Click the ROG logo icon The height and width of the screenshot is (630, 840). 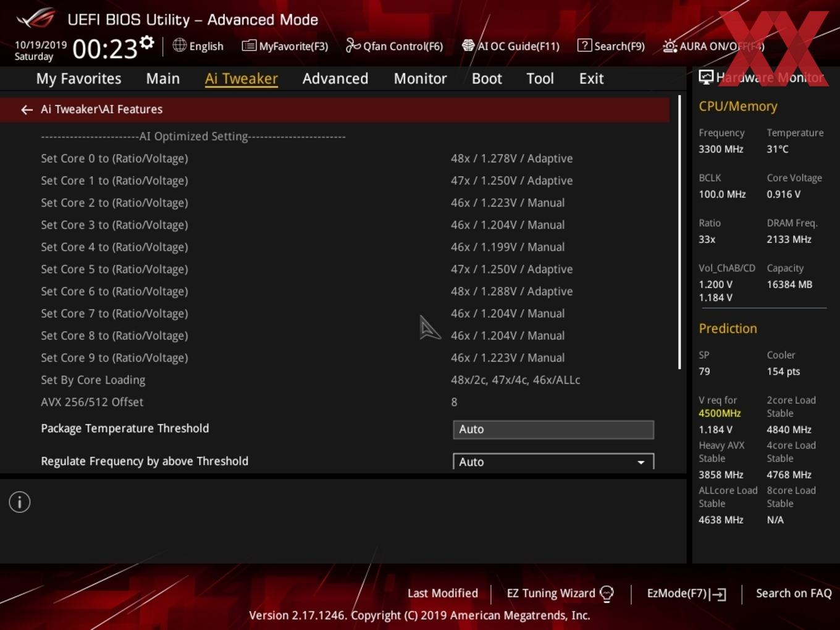(x=36, y=18)
